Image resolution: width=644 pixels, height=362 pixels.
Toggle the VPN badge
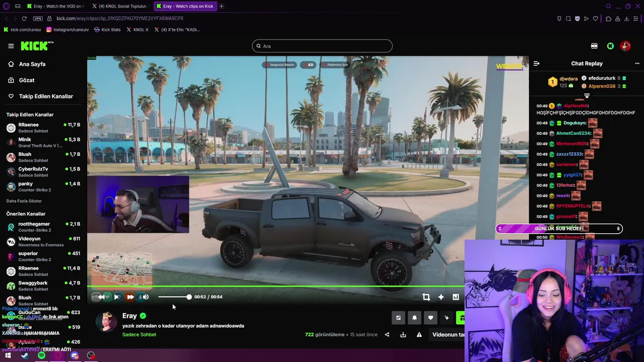[x=38, y=19]
